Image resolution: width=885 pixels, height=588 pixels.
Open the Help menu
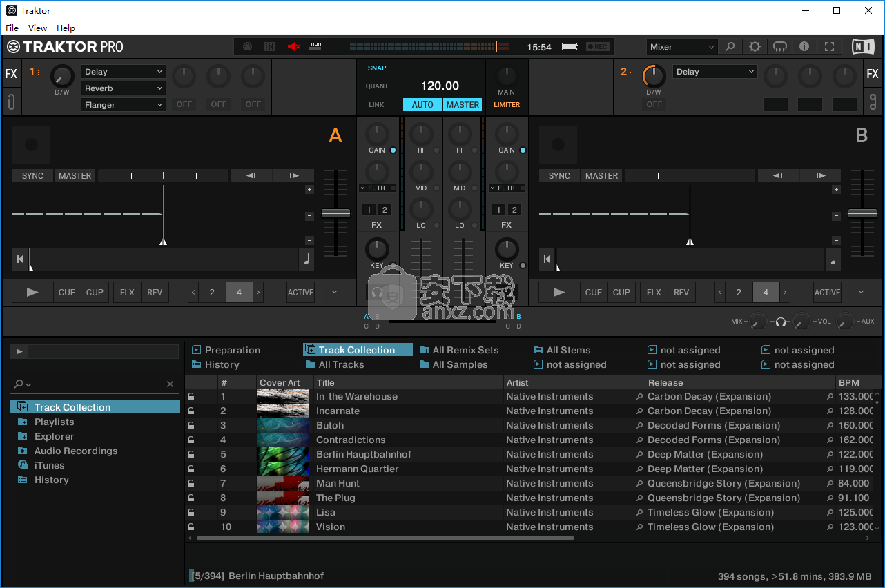point(66,28)
